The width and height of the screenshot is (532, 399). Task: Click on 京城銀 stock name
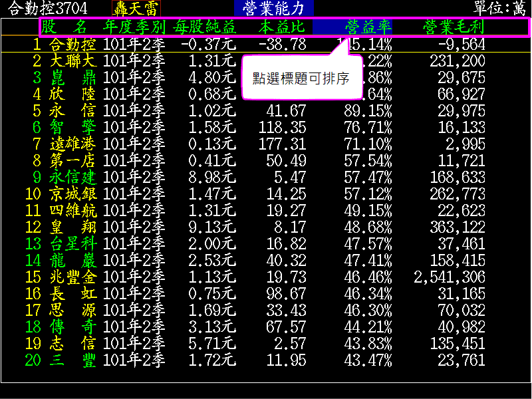[x=72, y=194]
